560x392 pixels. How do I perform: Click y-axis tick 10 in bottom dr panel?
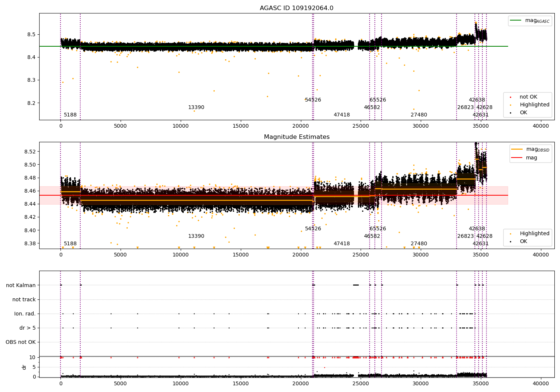click(x=32, y=358)
